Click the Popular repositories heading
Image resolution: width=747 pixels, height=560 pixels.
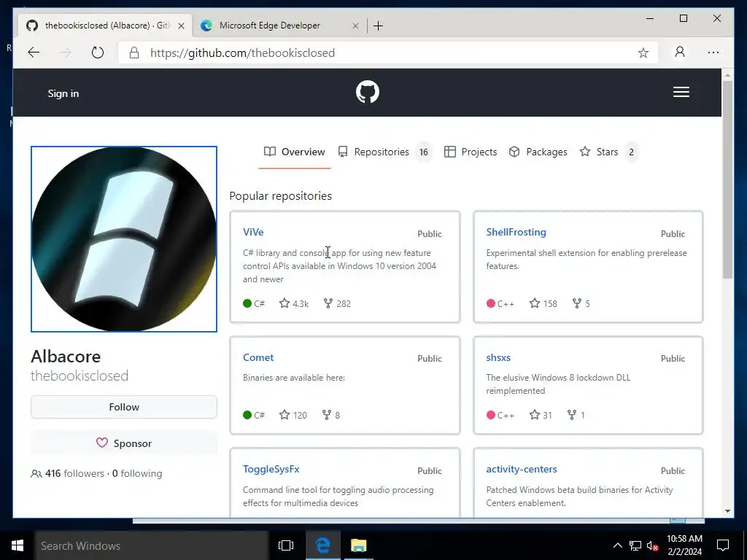click(x=281, y=195)
